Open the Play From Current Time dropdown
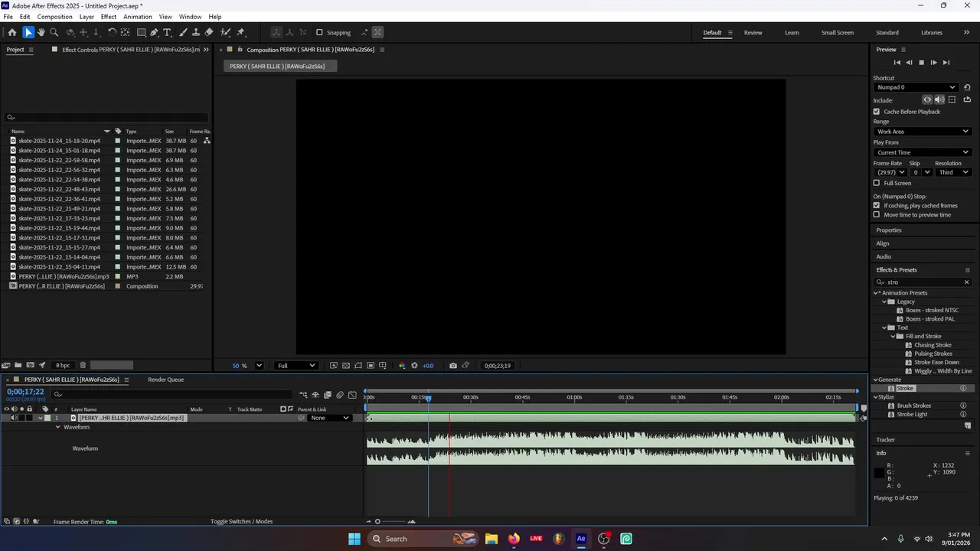This screenshot has height=551, width=980. point(923,152)
